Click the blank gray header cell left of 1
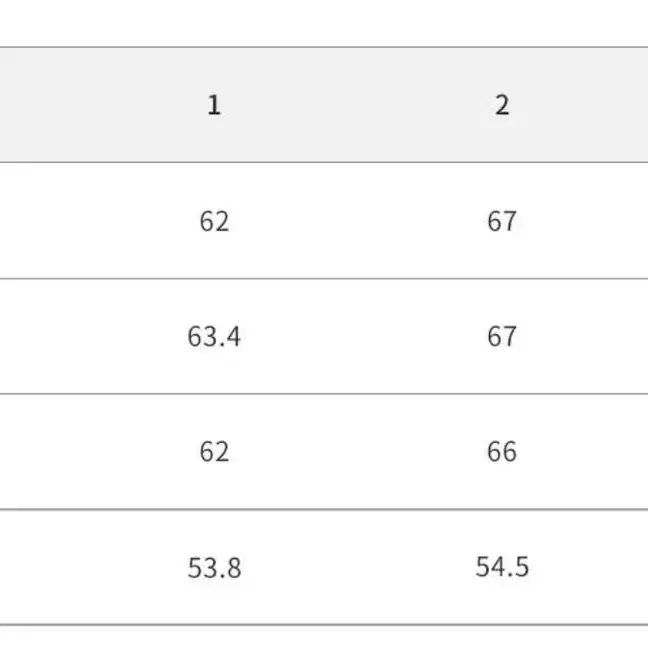Viewport: 648px width, 648px height. pyautogui.click(x=35, y=105)
